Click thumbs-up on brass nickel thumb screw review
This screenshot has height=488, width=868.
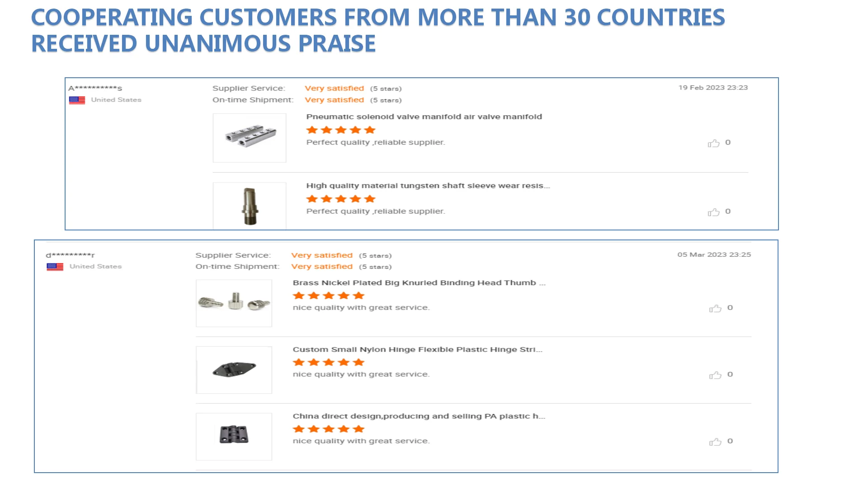(x=715, y=309)
